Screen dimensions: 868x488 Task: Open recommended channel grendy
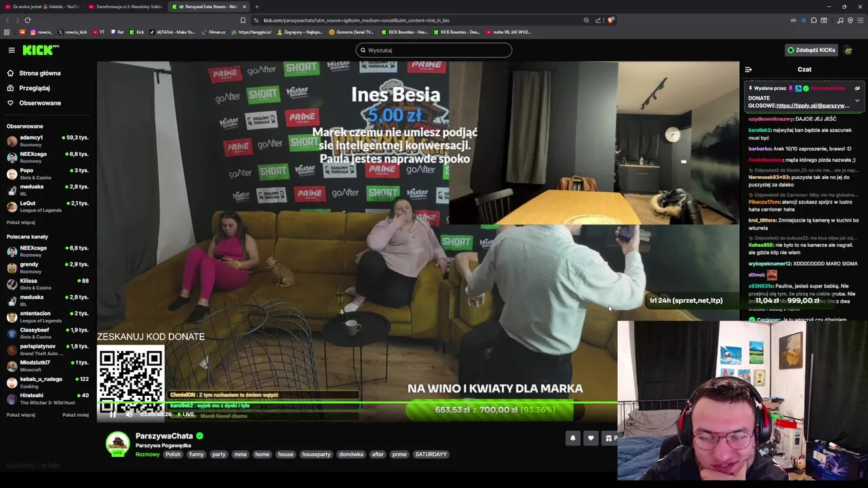tap(47, 267)
